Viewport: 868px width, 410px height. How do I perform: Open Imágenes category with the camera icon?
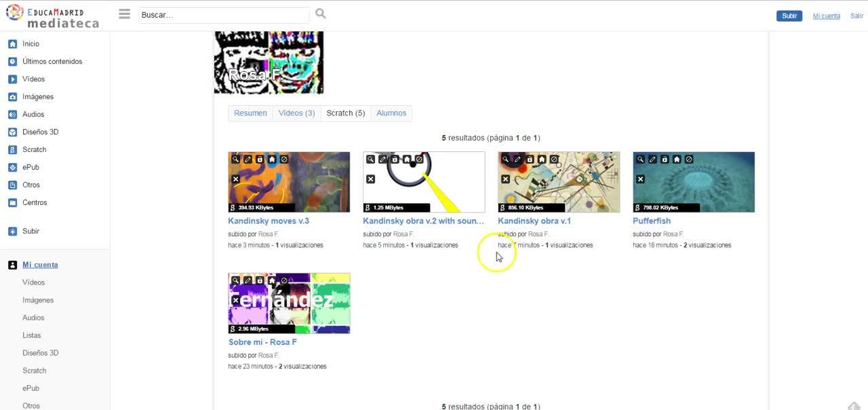coord(37,96)
